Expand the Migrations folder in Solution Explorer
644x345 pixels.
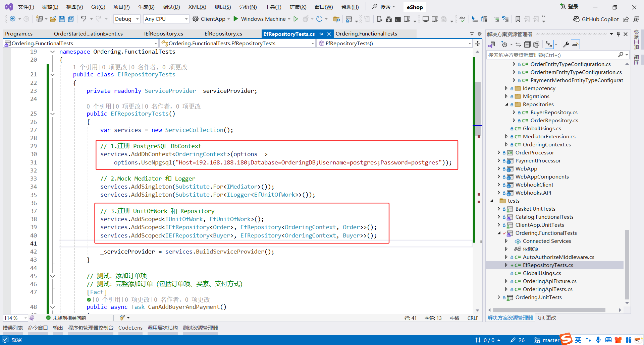click(506, 96)
